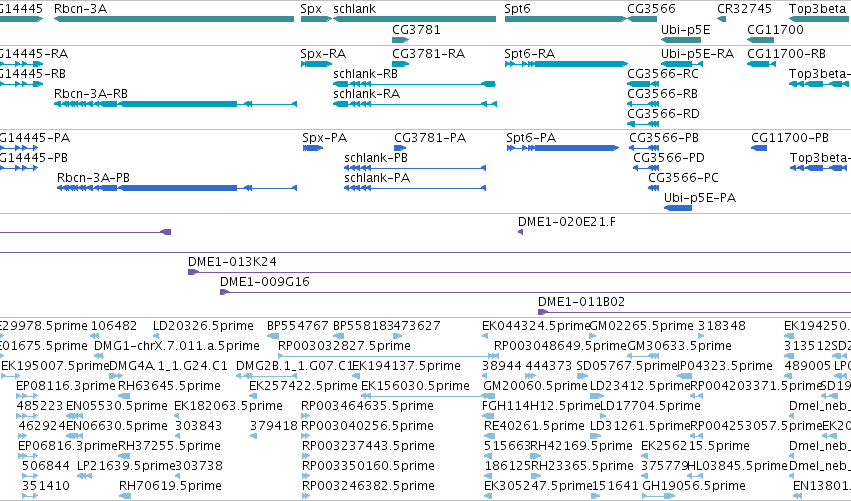Click the Ubi-p5E gene bar
The width and height of the screenshot is (851, 501).
[x=681, y=40]
